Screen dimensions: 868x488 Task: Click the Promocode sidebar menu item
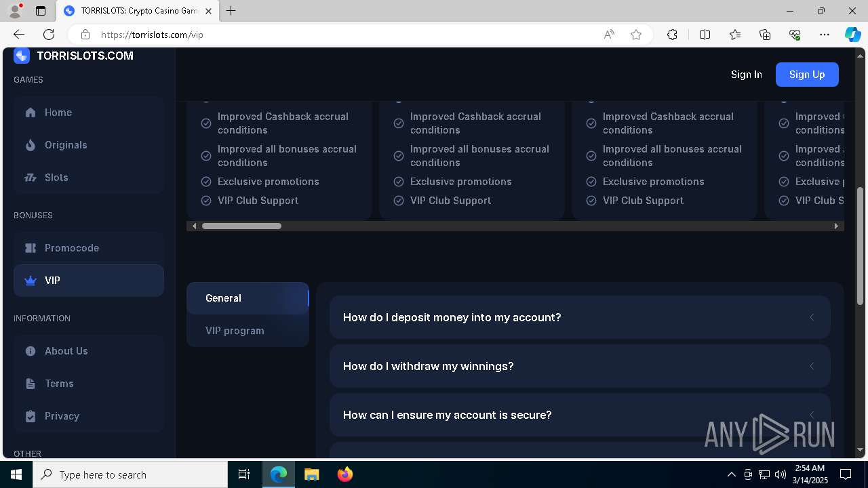(89, 248)
